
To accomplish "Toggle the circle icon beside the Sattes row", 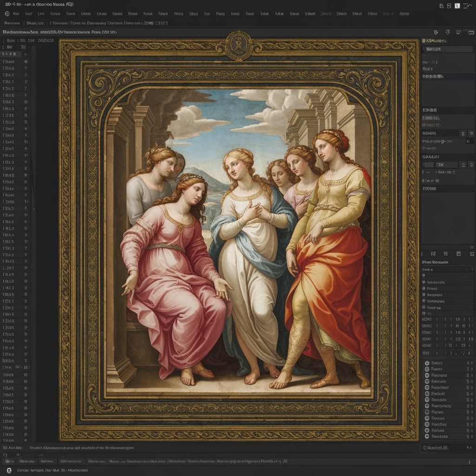I will coord(427,363).
